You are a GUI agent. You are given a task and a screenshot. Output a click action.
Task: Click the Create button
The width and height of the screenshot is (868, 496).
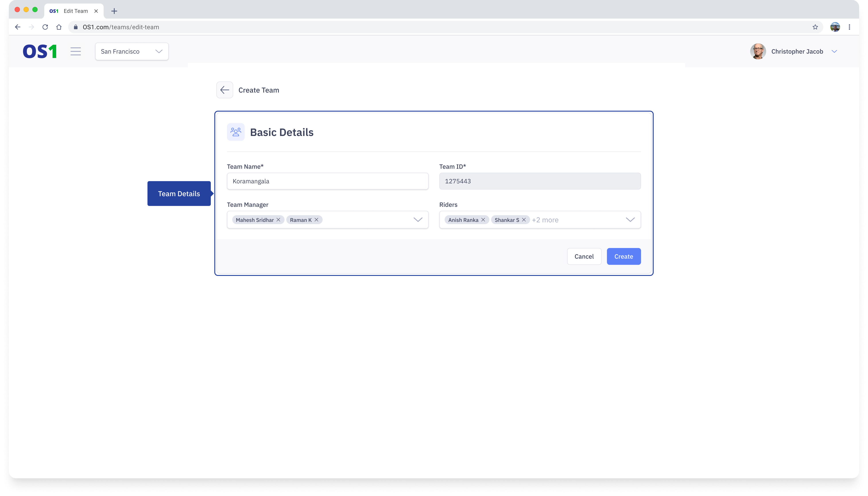tap(623, 256)
